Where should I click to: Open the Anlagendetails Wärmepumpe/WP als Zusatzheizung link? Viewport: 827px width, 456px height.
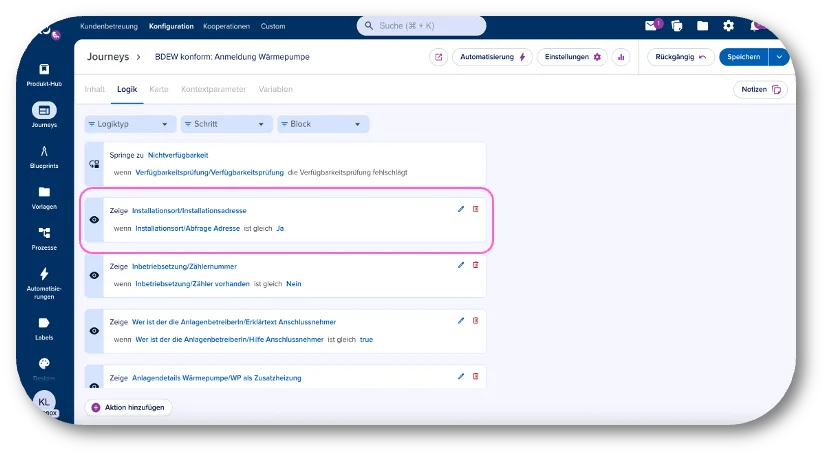216,378
